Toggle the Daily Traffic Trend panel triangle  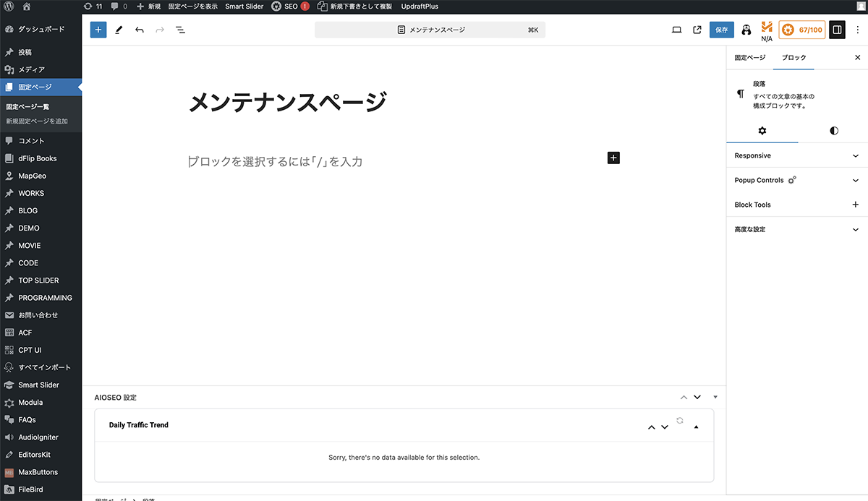[x=697, y=427]
